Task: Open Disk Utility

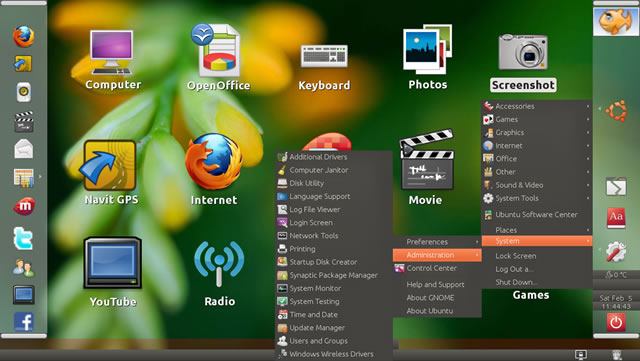Action: point(334,183)
